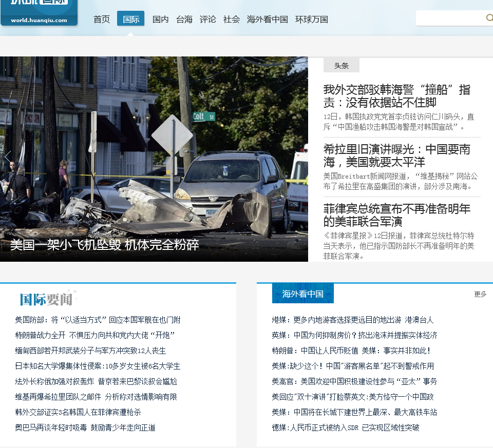
Task: Select the 头条 tab label
Action: click(x=342, y=65)
